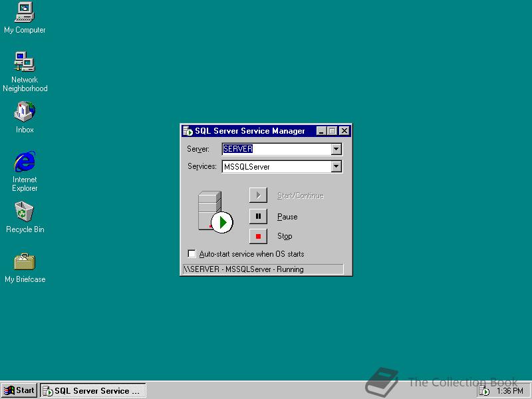Image resolution: width=532 pixels, height=399 pixels.
Task: Expand the Server dropdown arrow
Action: pos(336,149)
